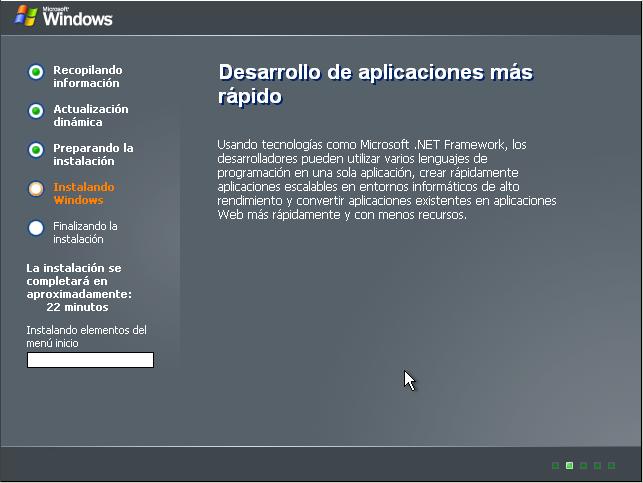Click the green bullet beside Actualización dinámica
Viewport: 643px width, 483px height.
36,111
